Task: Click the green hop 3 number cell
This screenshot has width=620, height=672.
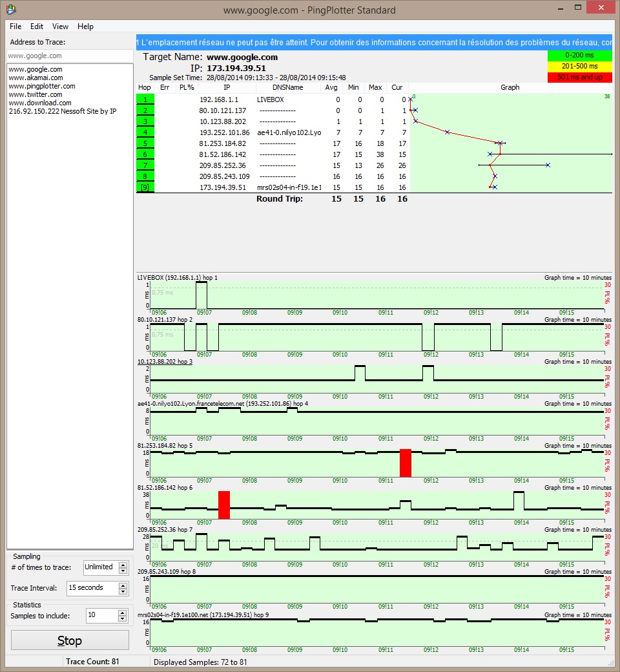Action: (145, 121)
